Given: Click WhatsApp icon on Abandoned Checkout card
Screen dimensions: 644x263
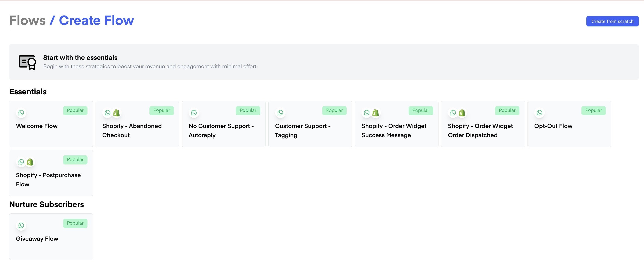Looking at the screenshot, I should [108, 113].
